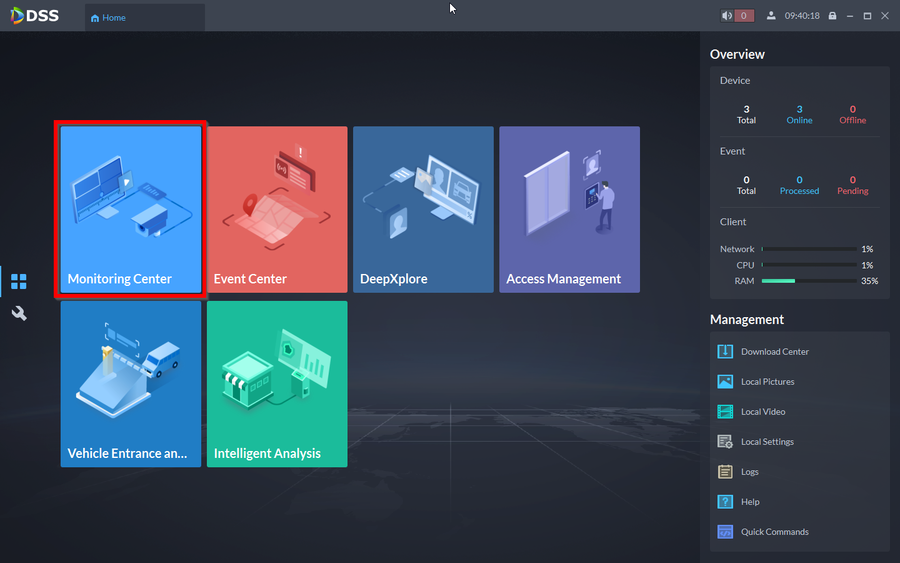Click the Download Center icon

point(726,352)
